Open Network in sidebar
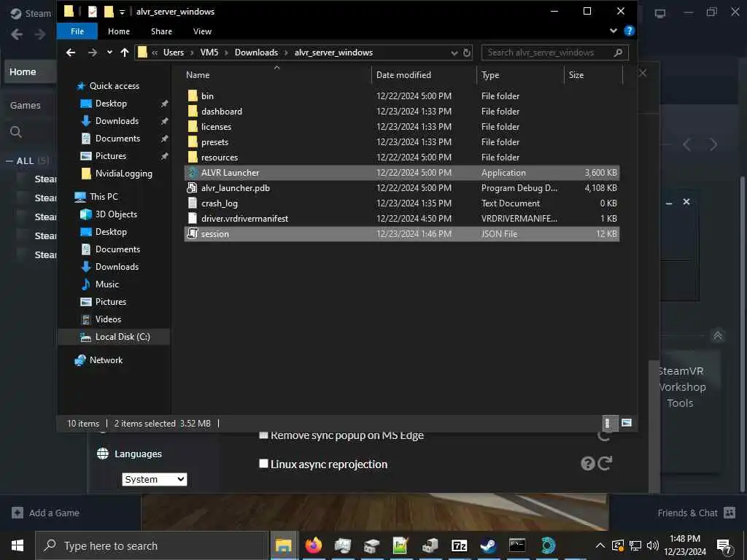Screen dimensions: 747x560 tap(106, 360)
